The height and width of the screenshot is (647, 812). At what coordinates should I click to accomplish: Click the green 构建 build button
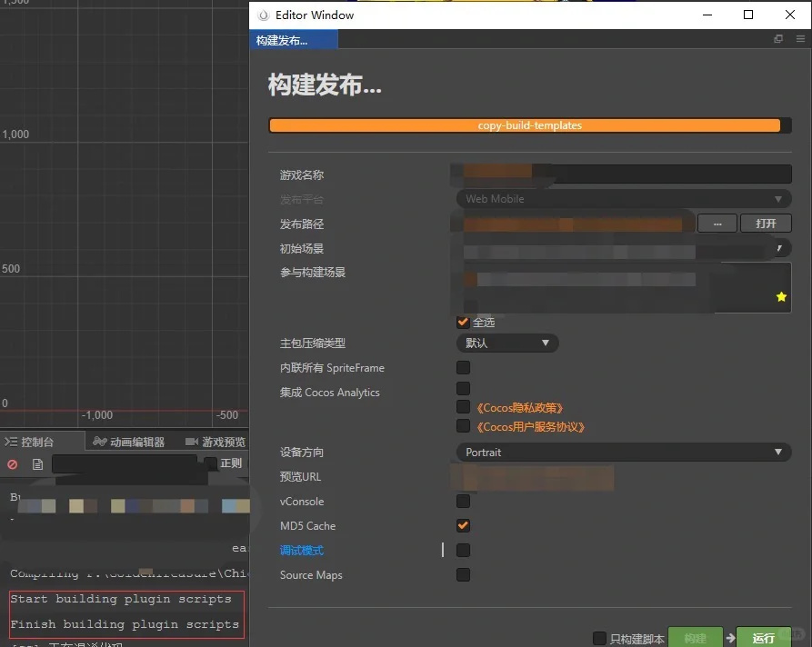(x=695, y=637)
